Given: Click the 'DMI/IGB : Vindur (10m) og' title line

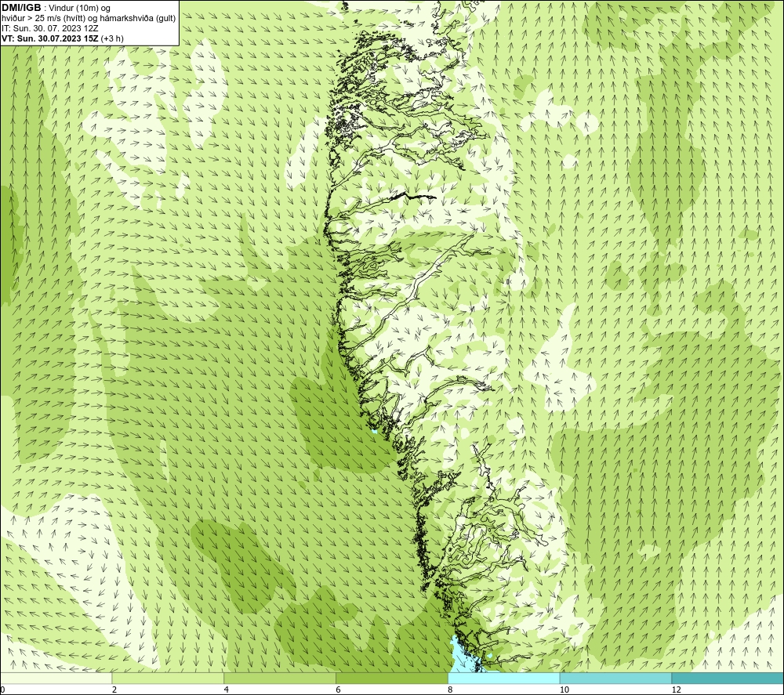Looking at the screenshot, I should tap(56, 8).
